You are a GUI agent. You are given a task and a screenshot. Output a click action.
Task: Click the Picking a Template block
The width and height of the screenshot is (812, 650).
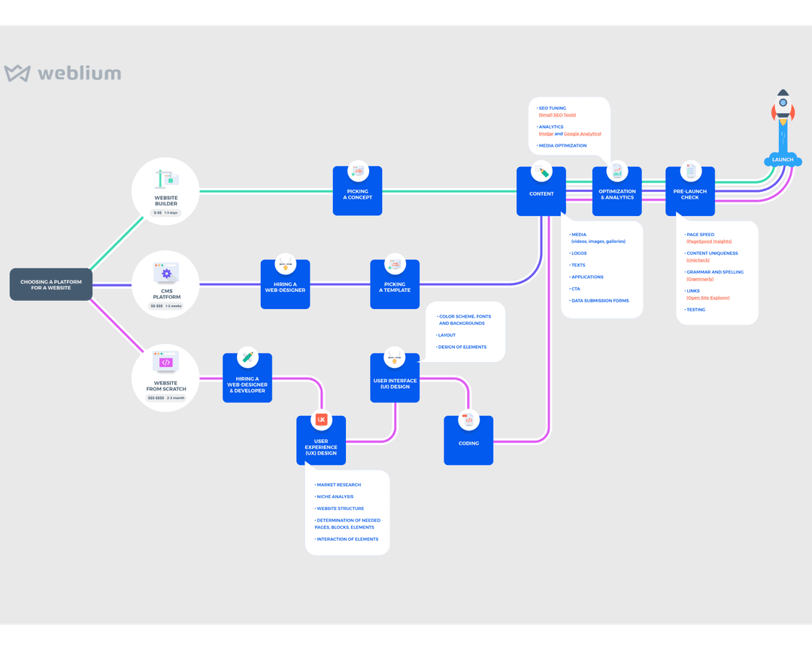click(395, 284)
